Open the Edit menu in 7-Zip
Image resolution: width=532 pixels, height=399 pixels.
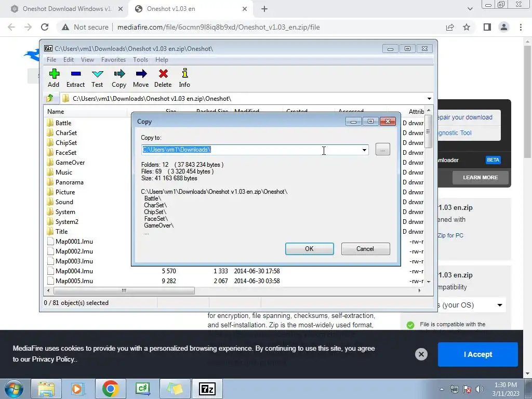(x=69, y=59)
